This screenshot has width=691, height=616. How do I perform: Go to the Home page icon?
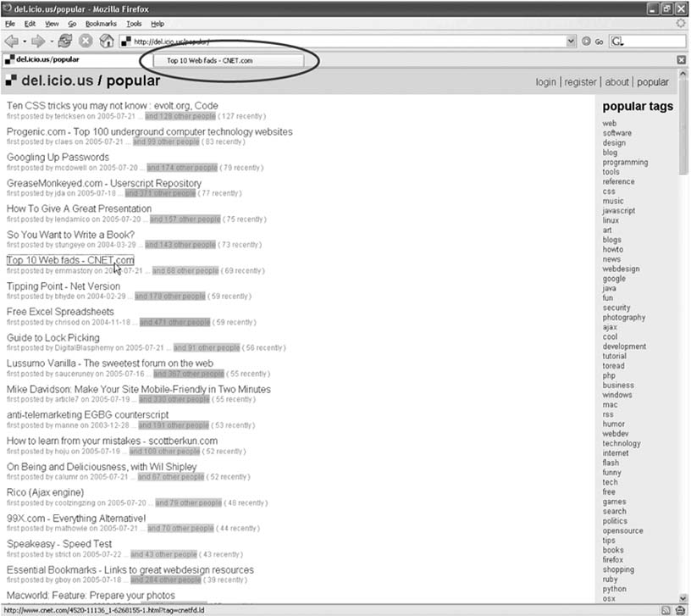tap(107, 41)
